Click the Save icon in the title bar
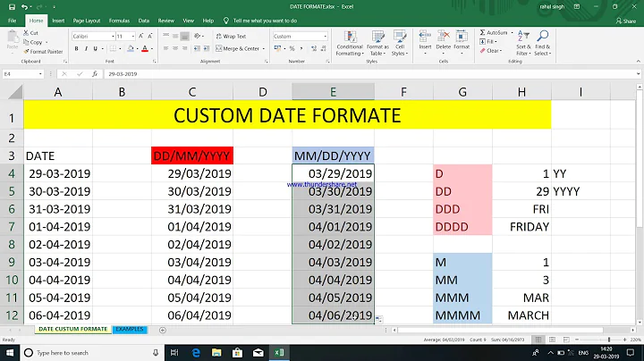This screenshot has height=361, width=644. click(x=12, y=6)
